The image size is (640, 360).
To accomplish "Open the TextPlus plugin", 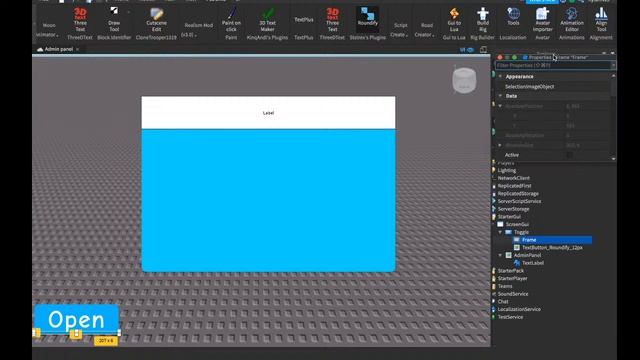I will (304, 20).
